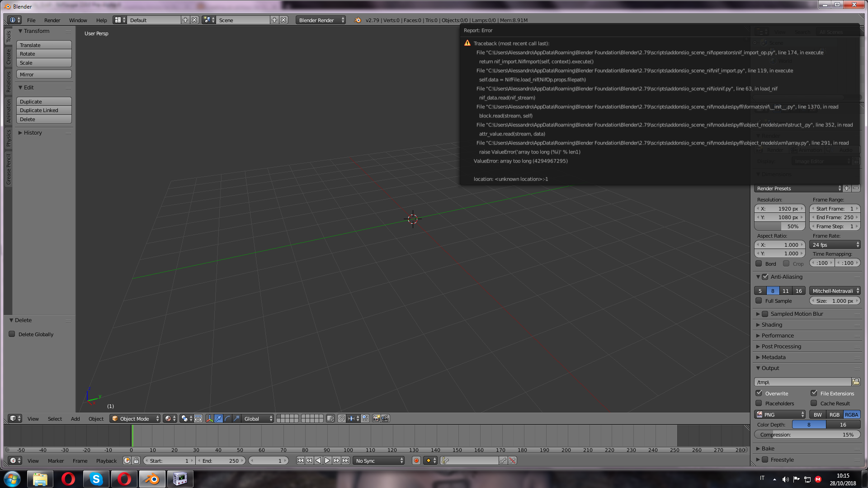The image size is (868, 488).
Task: Open the Render Presets dropdown
Action: tap(798, 188)
